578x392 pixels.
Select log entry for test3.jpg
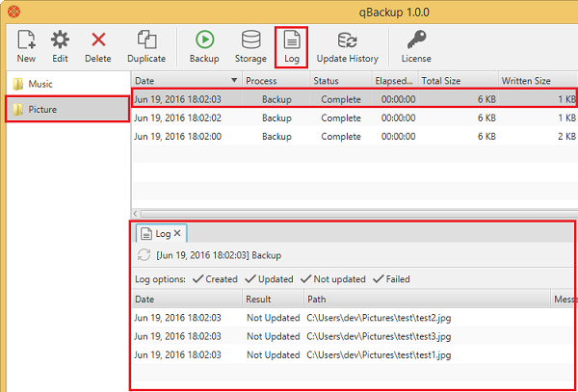(354, 336)
